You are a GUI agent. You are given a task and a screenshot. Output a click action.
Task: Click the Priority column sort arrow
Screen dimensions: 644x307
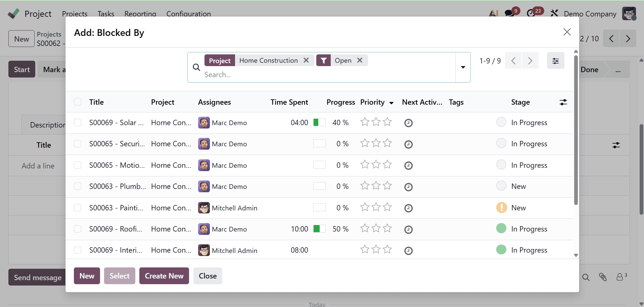392,103
